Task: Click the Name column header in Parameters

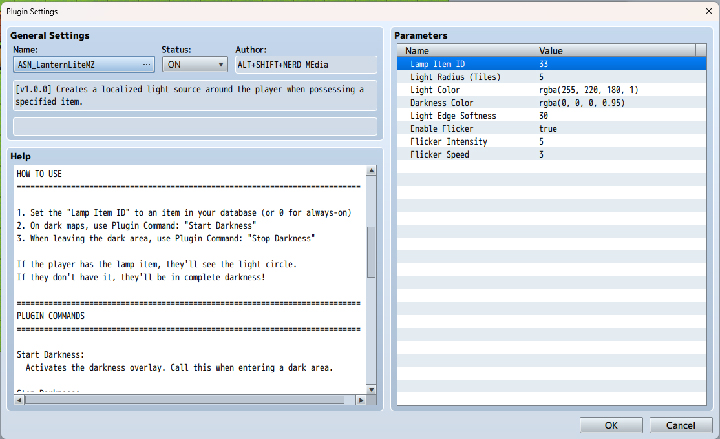Action: (x=467, y=51)
